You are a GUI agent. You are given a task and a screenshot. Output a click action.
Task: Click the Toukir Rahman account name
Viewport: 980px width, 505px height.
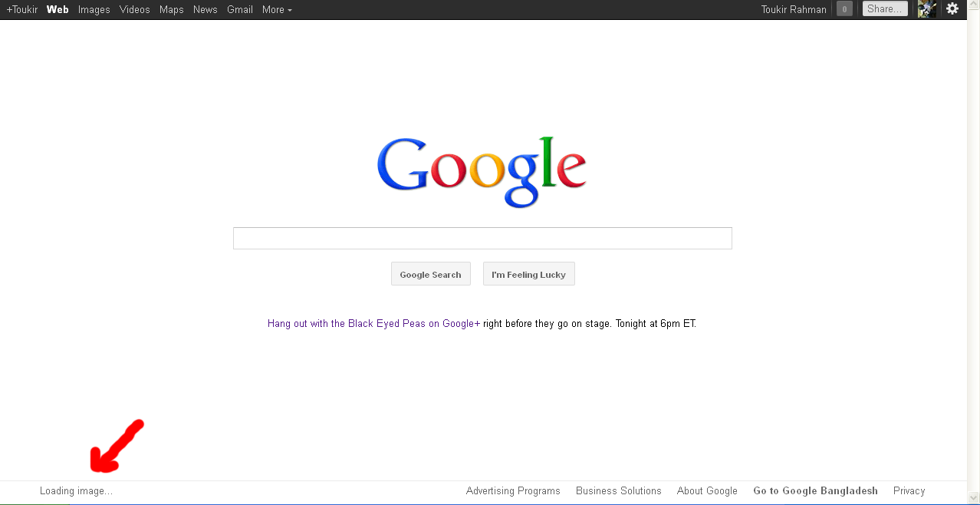pyautogui.click(x=794, y=9)
